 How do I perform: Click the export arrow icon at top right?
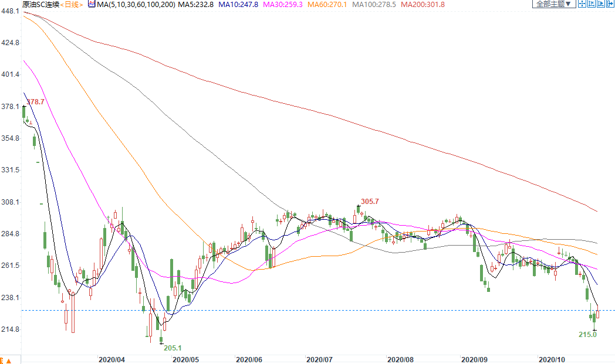[610, 4]
